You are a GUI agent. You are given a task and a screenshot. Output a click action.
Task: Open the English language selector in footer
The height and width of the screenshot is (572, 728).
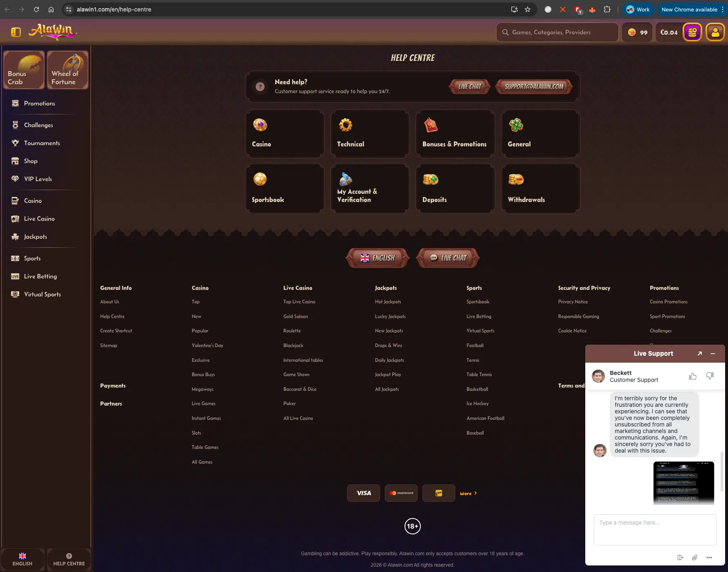(377, 258)
